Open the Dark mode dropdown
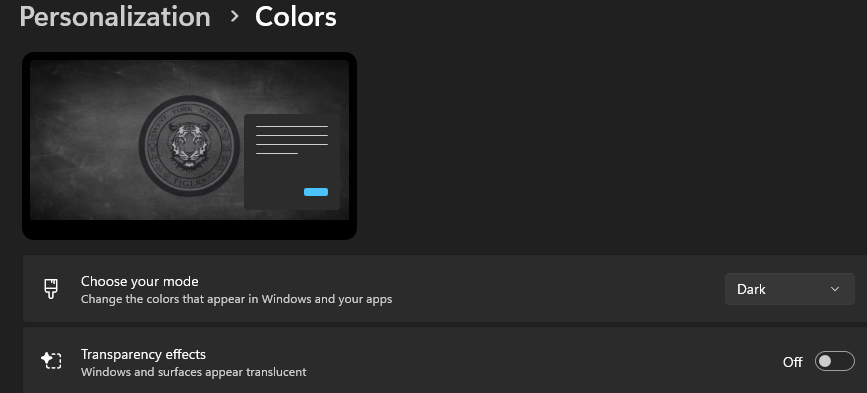This screenshot has height=393, width=867. (x=790, y=289)
